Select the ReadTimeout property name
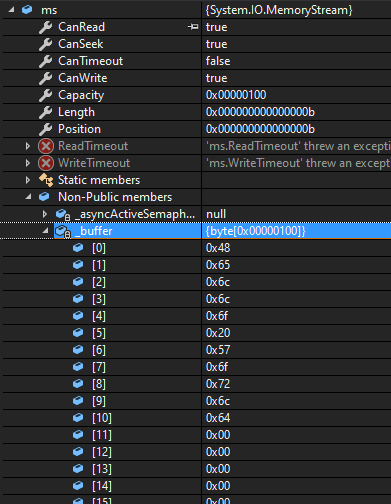This screenshot has width=391, height=504. (93, 146)
